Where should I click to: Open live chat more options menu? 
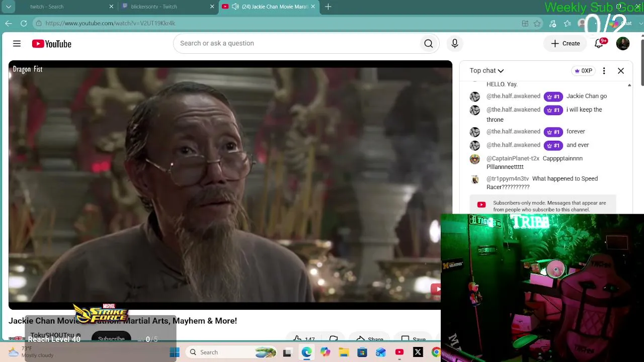pyautogui.click(x=604, y=71)
